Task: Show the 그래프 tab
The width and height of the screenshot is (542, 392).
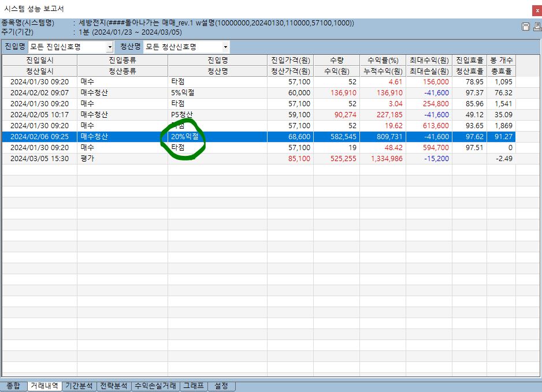Action: pos(194,386)
